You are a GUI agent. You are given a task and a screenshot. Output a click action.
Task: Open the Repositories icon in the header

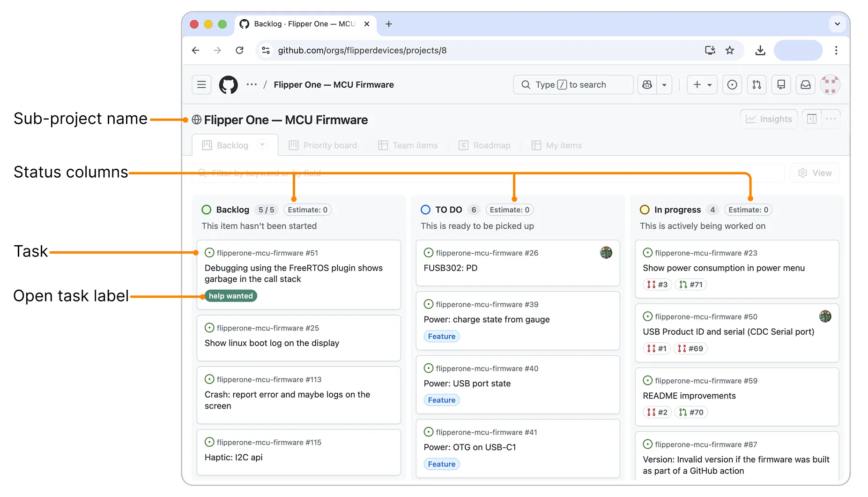[781, 85]
